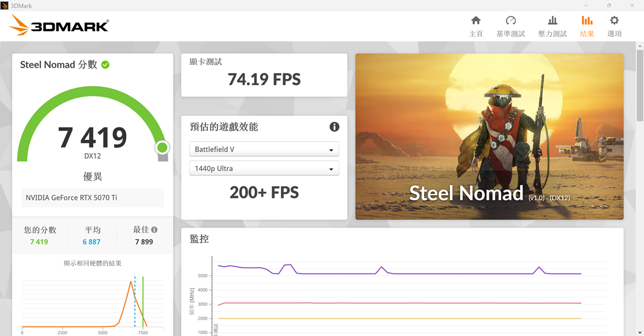Screen dimensions: 644x336
Task: Click the info icon in estimated game performance
Action: coord(335,127)
